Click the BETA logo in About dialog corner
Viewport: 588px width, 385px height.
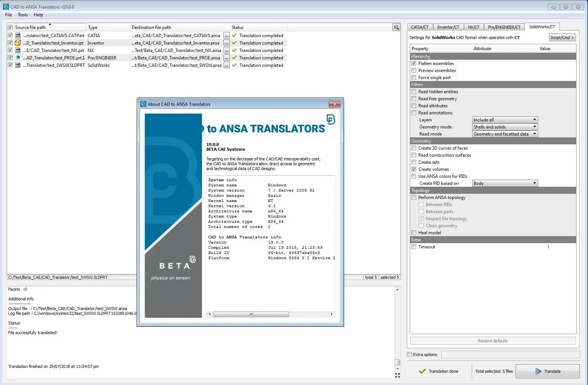[331, 119]
